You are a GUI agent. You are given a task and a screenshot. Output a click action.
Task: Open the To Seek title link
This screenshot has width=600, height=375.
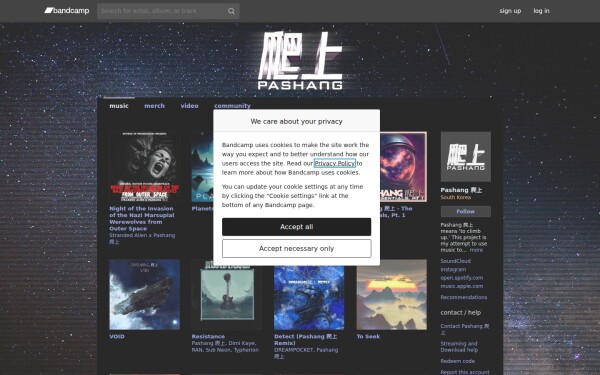point(368,337)
